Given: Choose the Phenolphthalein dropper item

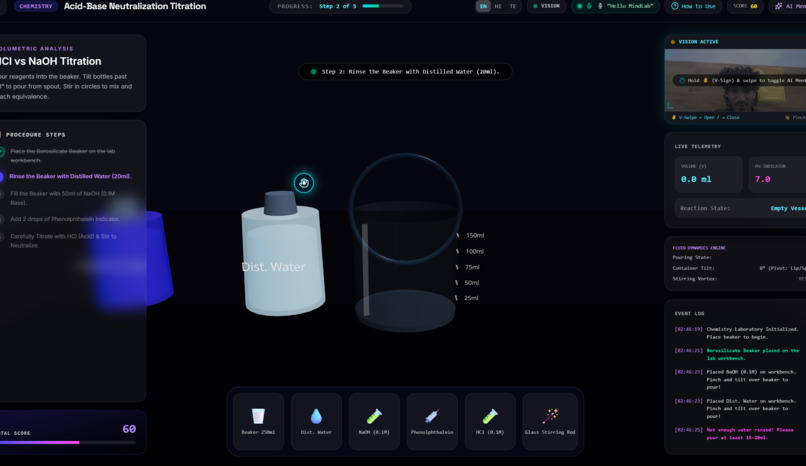Looking at the screenshot, I should [x=432, y=421].
